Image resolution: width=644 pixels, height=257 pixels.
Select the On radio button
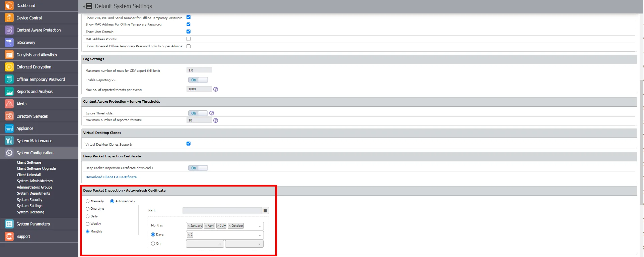153,244
